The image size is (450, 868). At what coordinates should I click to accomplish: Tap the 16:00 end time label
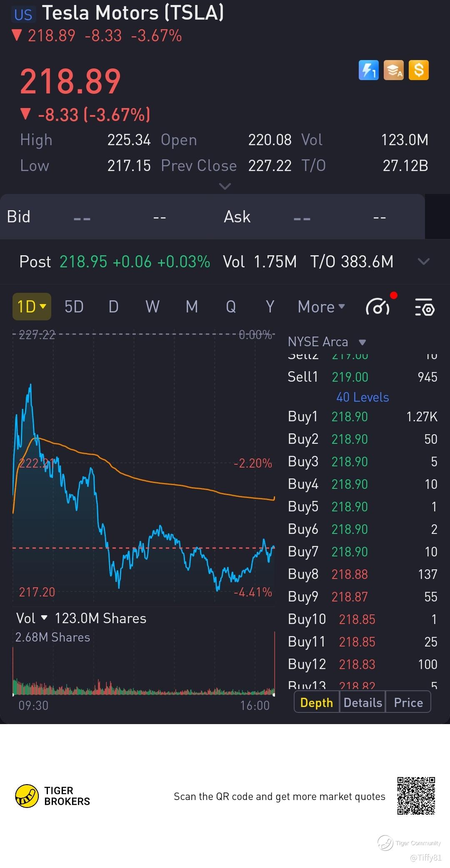255,706
